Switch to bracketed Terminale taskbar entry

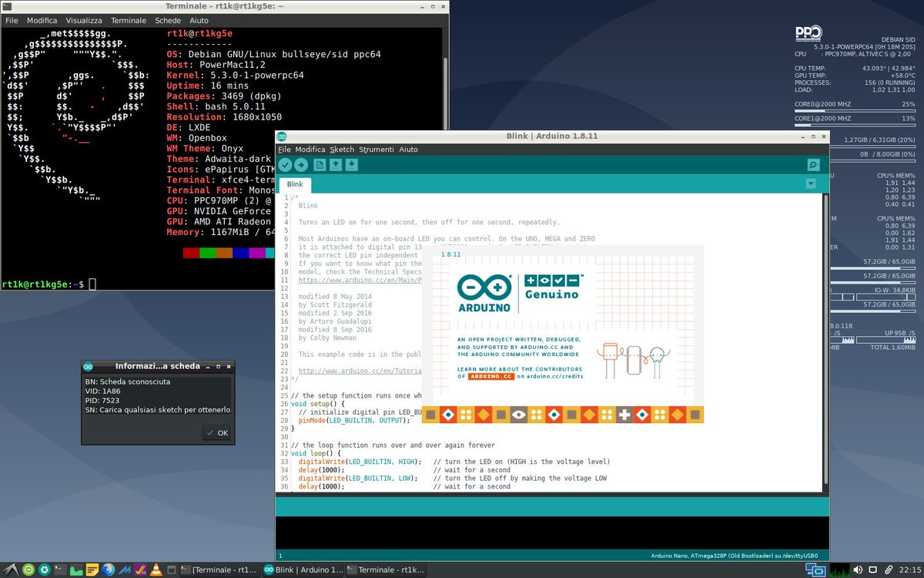pyautogui.click(x=219, y=570)
